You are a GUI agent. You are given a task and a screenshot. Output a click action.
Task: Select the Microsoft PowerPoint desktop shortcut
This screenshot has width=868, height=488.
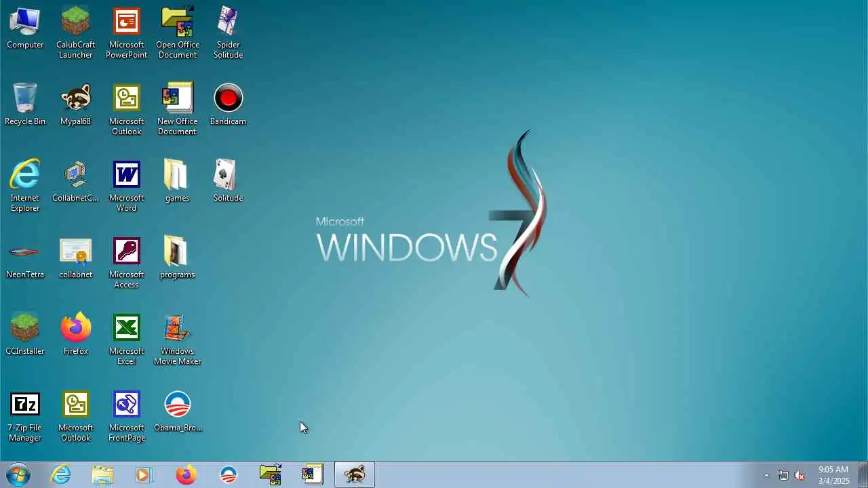point(126,33)
